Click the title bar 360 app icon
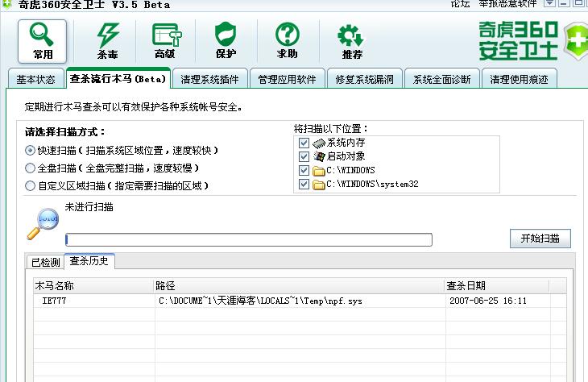The width and height of the screenshot is (588, 382). 7,5
